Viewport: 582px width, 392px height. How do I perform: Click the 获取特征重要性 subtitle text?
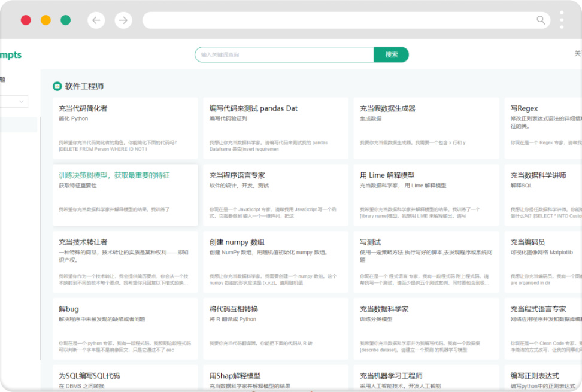click(x=78, y=186)
